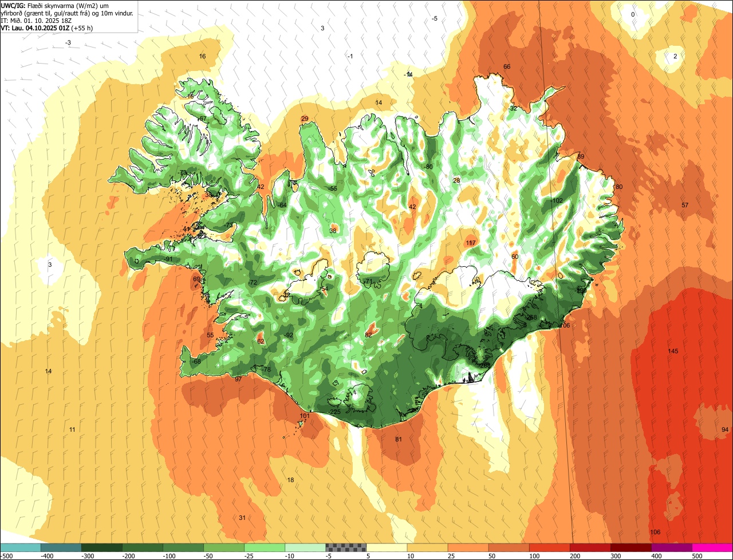Click the '-102' value in the east

[557, 201]
